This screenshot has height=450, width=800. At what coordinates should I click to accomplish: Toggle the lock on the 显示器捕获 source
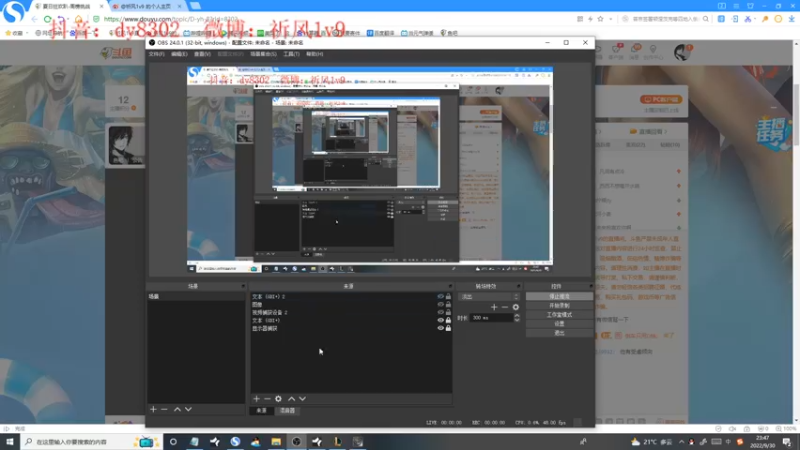pyautogui.click(x=448, y=328)
